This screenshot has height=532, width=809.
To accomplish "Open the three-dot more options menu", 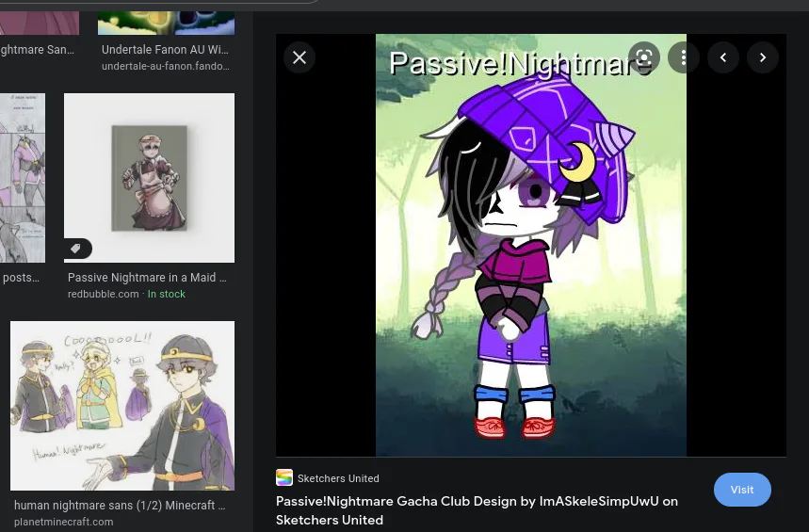I will click(683, 57).
